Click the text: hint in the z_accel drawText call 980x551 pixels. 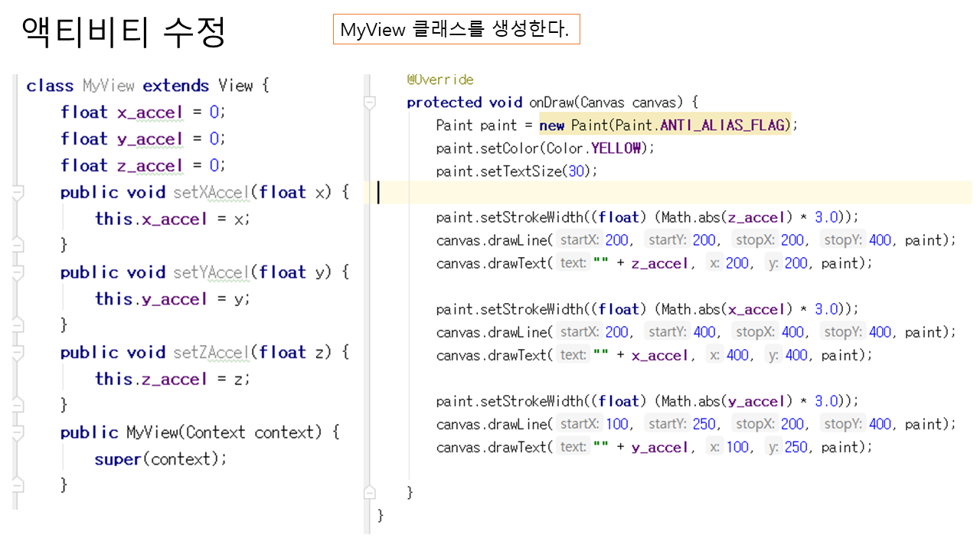coord(573,263)
